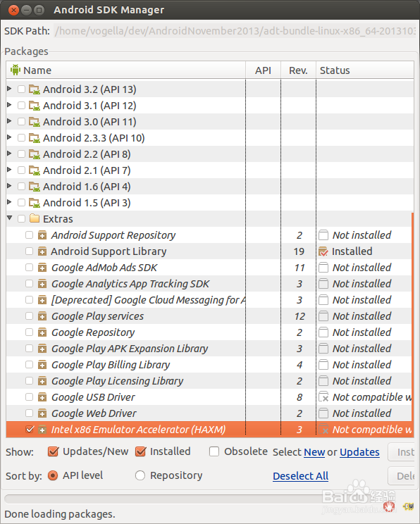Viewport: 420px width, 524px height.
Task: Click the Android 1.5 (API 3) folder icon
Action: click(x=35, y=203)
